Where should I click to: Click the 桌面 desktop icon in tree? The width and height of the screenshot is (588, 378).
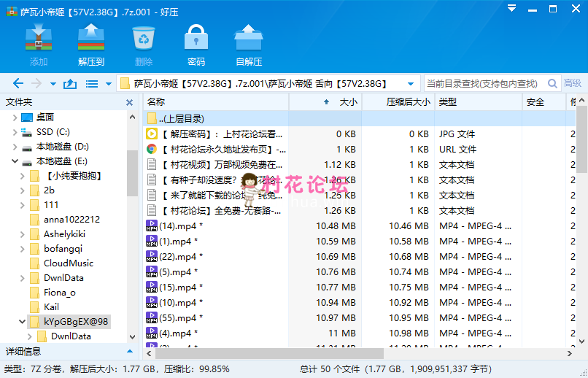click(27, 117)
